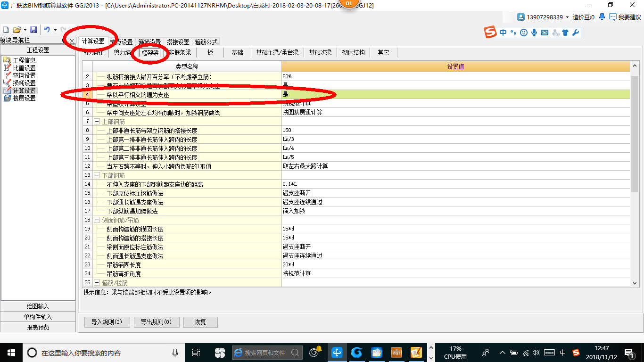Click the 导出规则(O) button

(156, 322)
